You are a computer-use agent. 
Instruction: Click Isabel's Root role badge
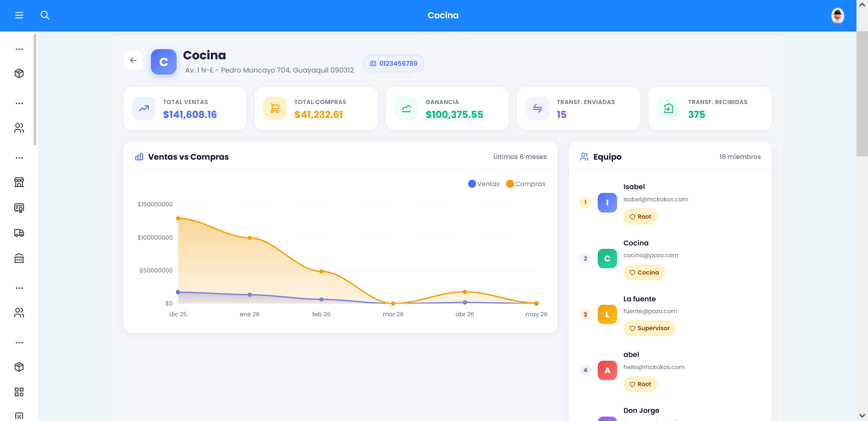(640, 217)
